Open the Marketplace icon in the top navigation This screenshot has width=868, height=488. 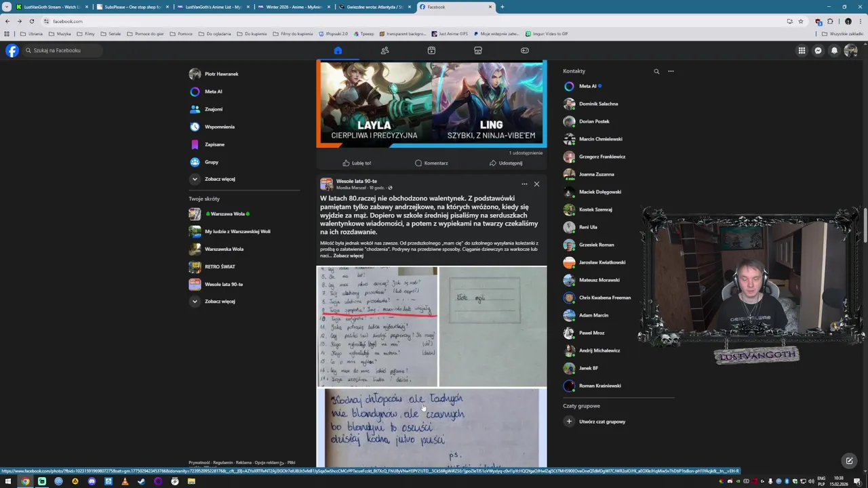coord(478,50)
